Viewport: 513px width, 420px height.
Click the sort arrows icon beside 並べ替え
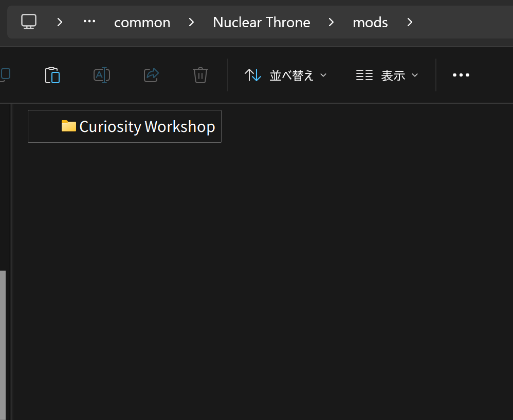pos(252,75)
